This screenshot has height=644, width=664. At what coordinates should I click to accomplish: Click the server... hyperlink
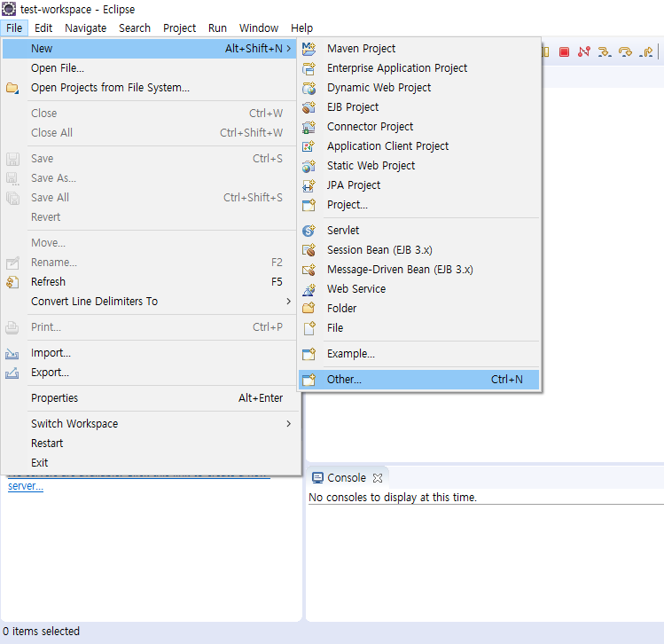[26, 486]
